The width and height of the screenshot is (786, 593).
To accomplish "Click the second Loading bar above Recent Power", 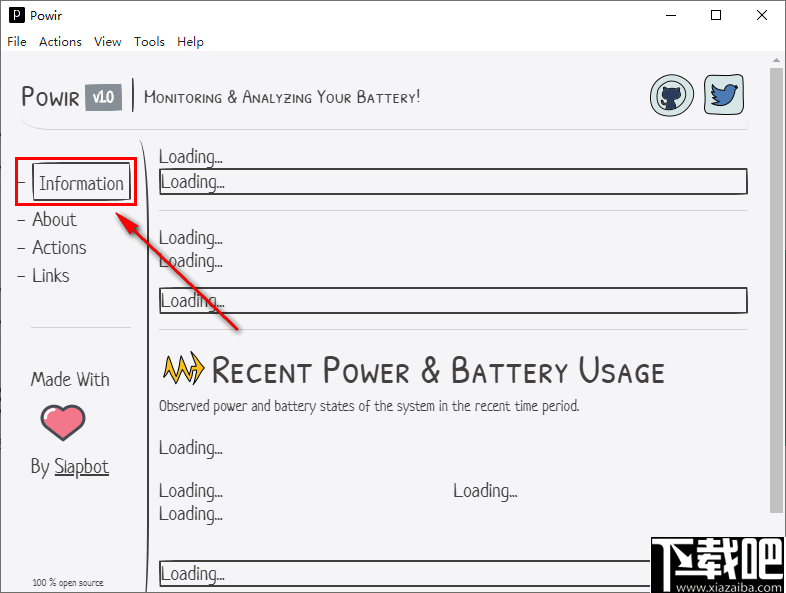I will click(x=453, y=301).
